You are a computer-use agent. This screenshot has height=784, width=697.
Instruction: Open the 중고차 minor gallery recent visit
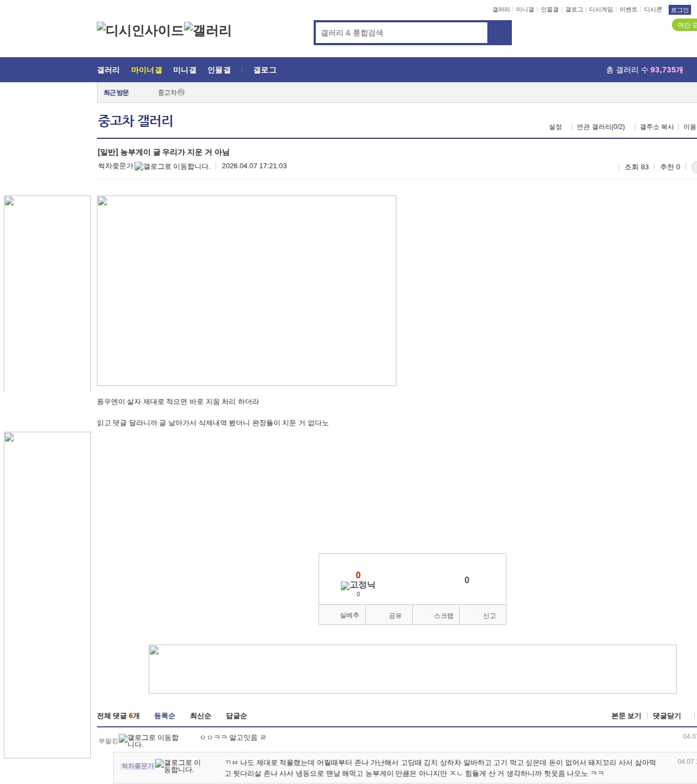[x=170, y=93]
